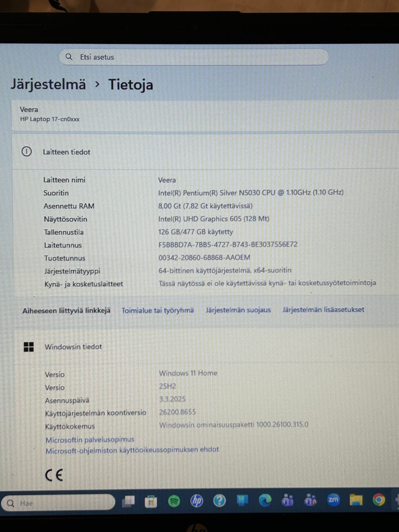Click the info icon beside Laitteen tiedot
This screenshot has height=532, width=399.
pos(27,152)
